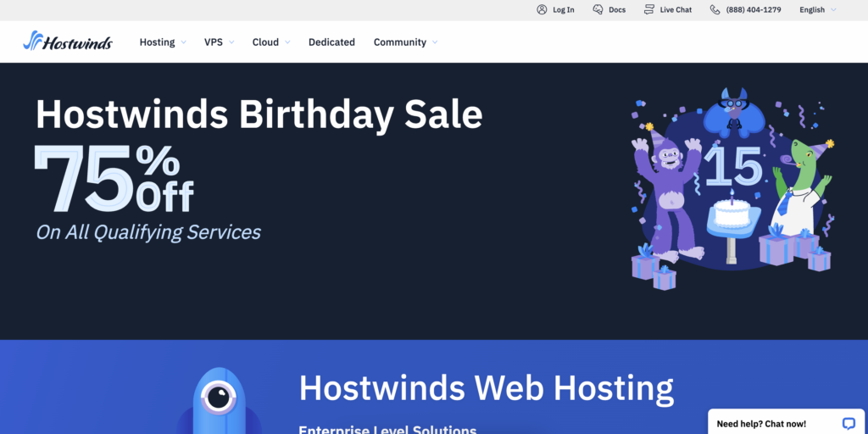The height and width of the screenshot is (434, 868).
Task: Select the Community navigation item
Action: point(399,42)
